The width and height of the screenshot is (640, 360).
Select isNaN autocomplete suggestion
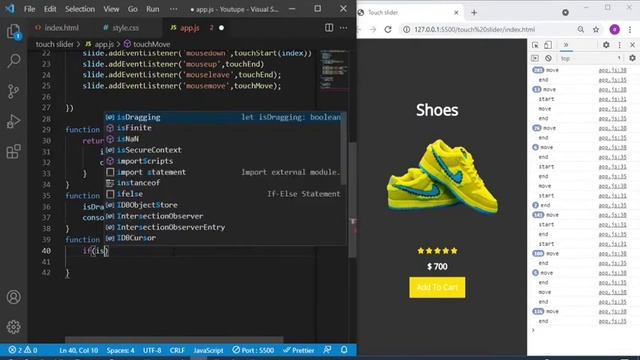click(x=223, y=139)
